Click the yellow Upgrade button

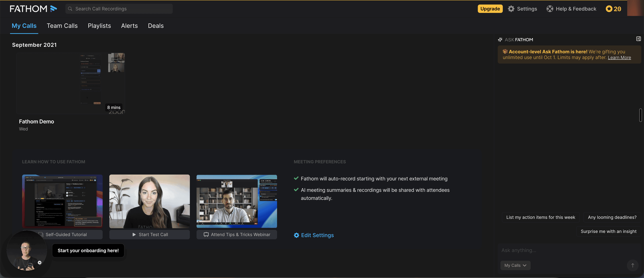click(490, 9)
